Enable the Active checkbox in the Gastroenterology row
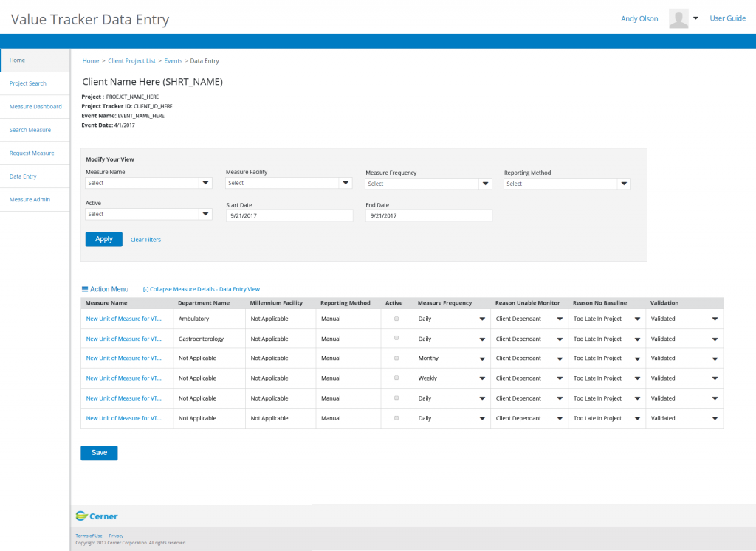756x551 pixels. [396, 338]
